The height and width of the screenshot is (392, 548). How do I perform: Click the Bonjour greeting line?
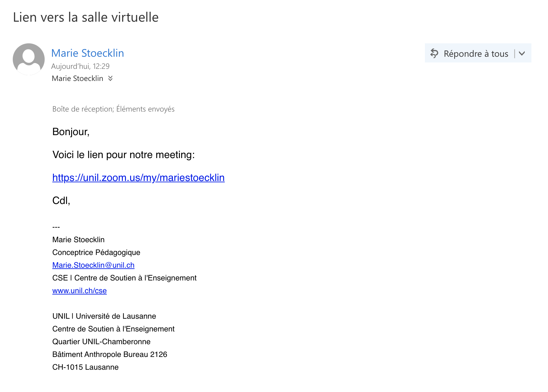[x=71, y=132]
